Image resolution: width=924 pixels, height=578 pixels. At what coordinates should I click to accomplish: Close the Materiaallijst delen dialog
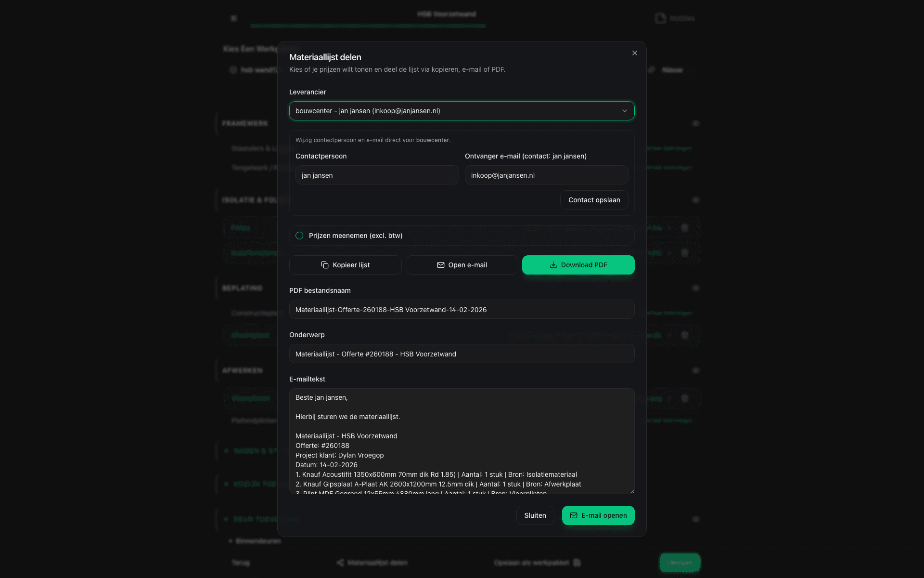point(635,53)
